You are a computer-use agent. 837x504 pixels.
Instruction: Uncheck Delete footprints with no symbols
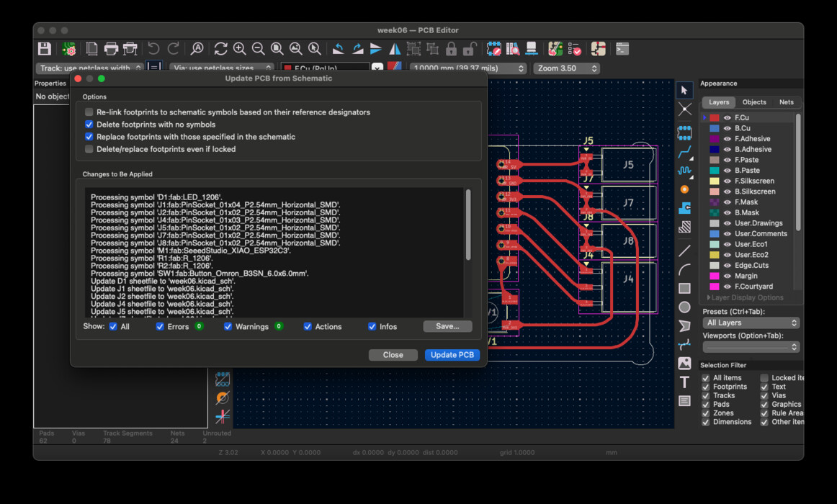(x=89, y=125)
